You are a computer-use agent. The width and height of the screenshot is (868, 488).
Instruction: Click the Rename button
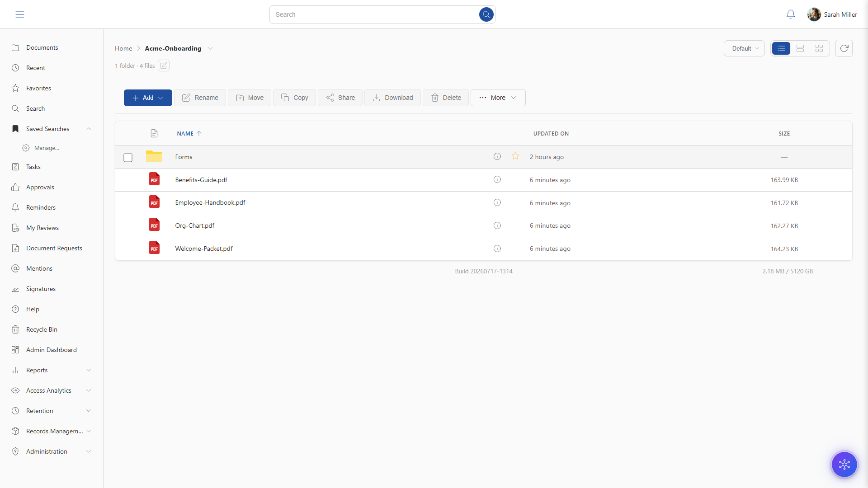click(x=200, y=98)
